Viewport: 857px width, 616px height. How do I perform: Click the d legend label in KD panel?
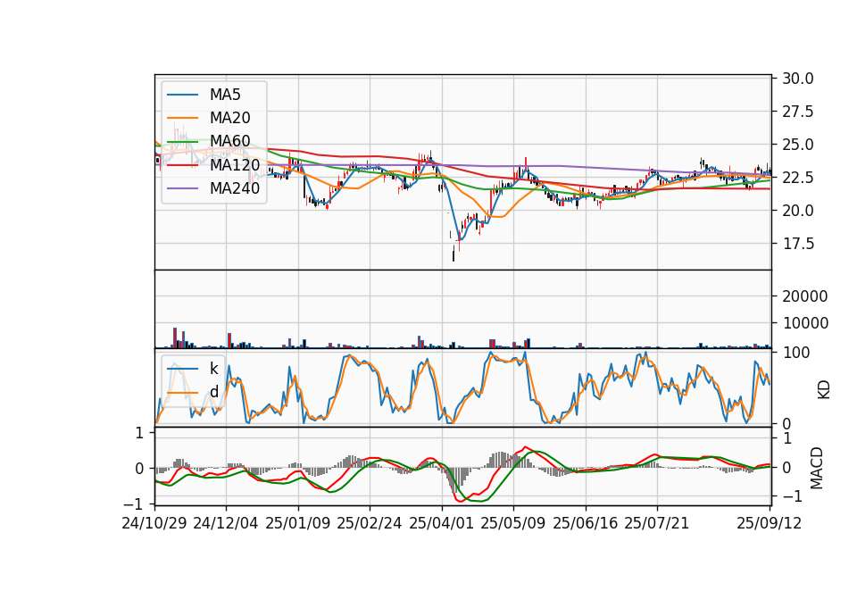click(214, 392)
